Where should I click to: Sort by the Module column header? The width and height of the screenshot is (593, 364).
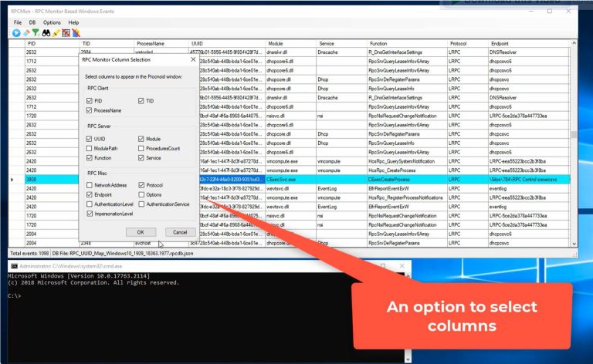coord(290,43)
